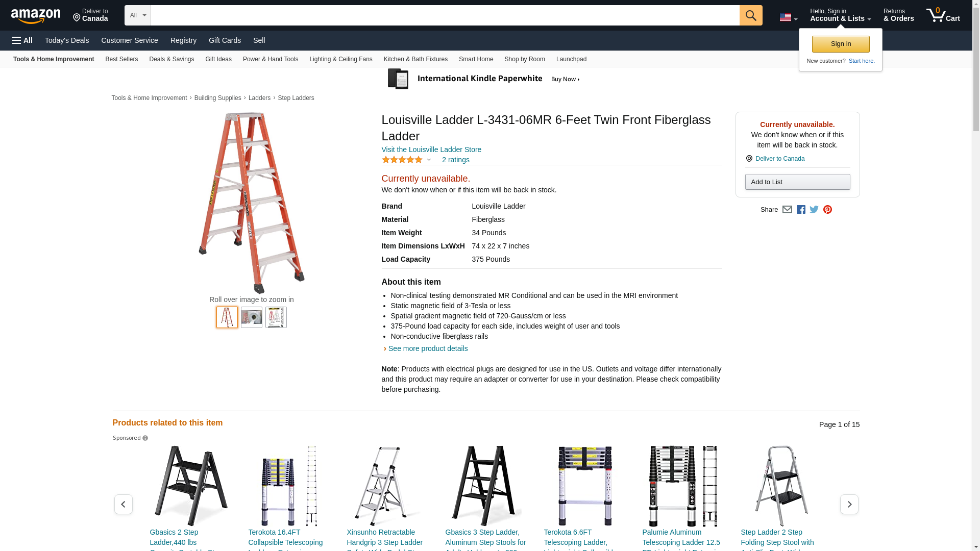
Task: Click Visit the Louisville Ladder Store link
Action: 431,149
